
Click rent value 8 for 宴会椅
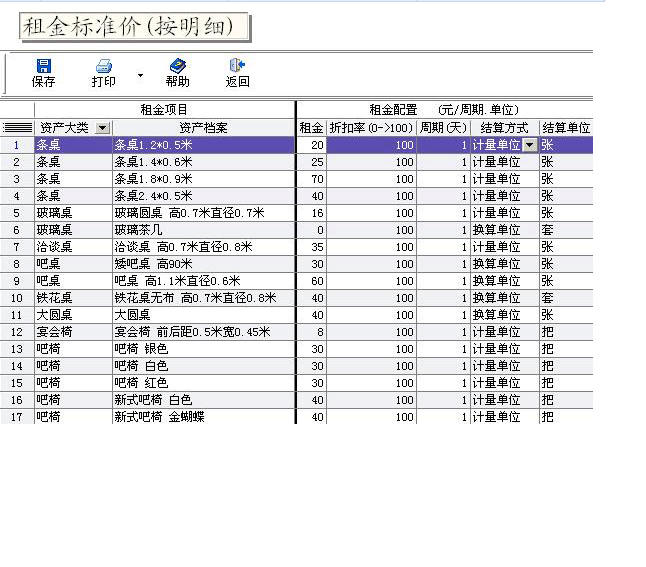coord(311,332)
